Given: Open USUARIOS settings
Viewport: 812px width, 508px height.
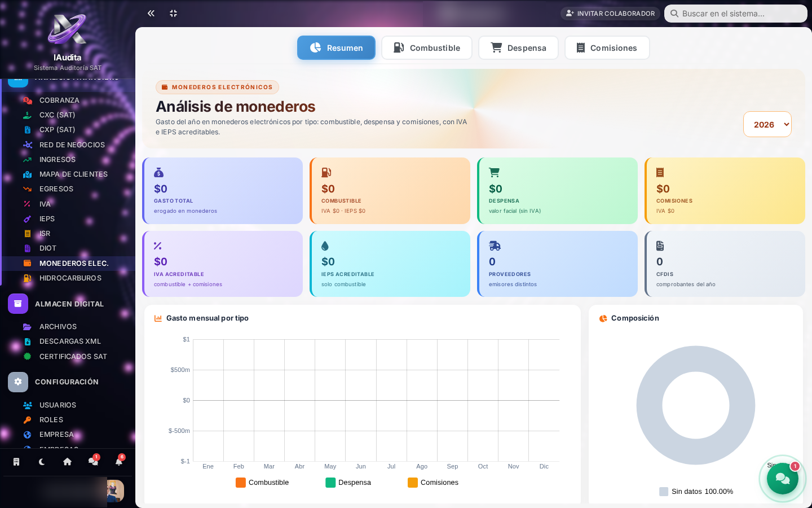Looking at the screenshot, I should [68, 405].
